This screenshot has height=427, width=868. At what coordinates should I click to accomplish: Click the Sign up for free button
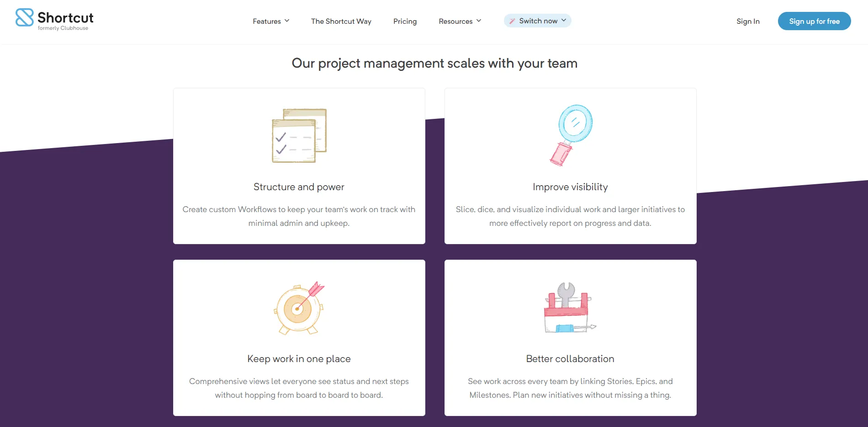[x=814, y=21]
